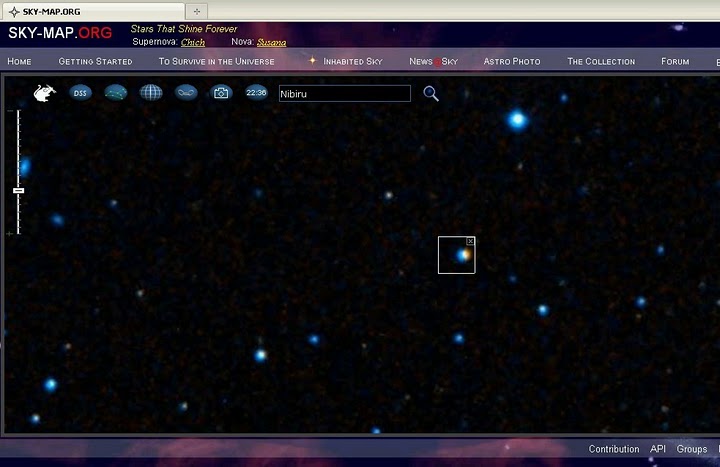The height and width of the screenshot is (467, 720).
Task: Follow the Susana nova link
Action: point(271,42)
